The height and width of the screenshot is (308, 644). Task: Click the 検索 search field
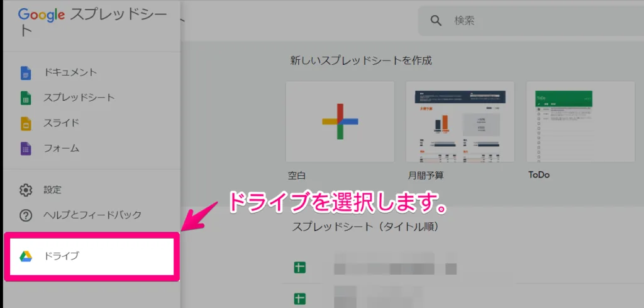[531, 21]
